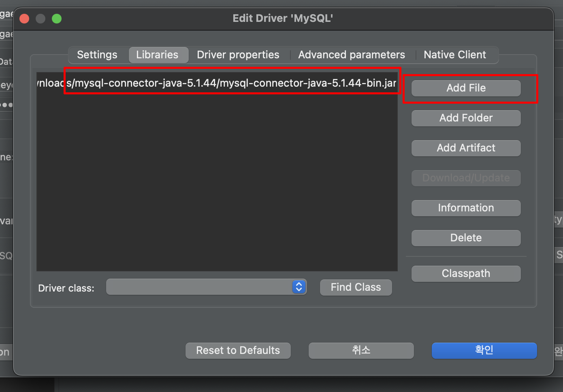Open the Advanced parameters tab
This screenshot has width=563, height=392.
(x=352, y=55)
